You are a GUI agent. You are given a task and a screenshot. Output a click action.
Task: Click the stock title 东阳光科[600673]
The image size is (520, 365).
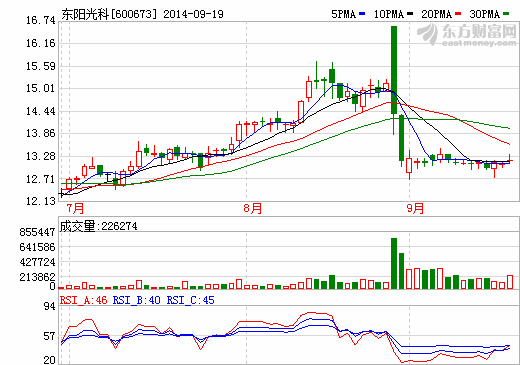point(109,14)
